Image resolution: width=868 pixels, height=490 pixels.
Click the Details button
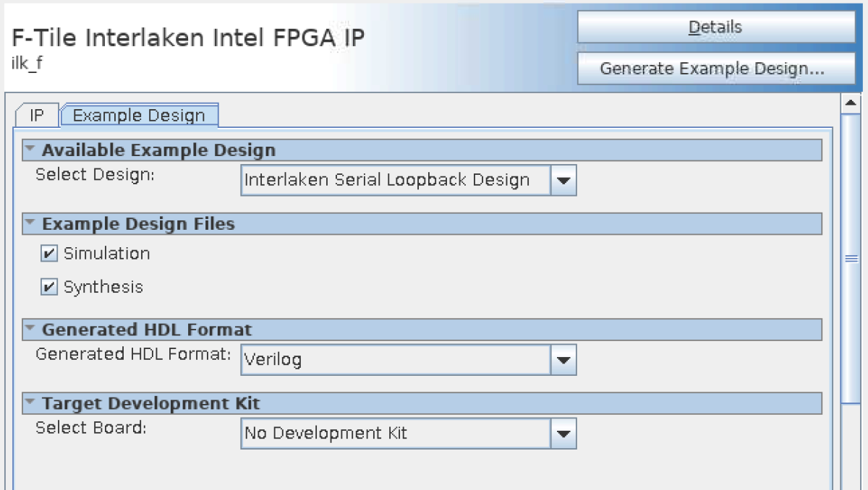[715, 27]
